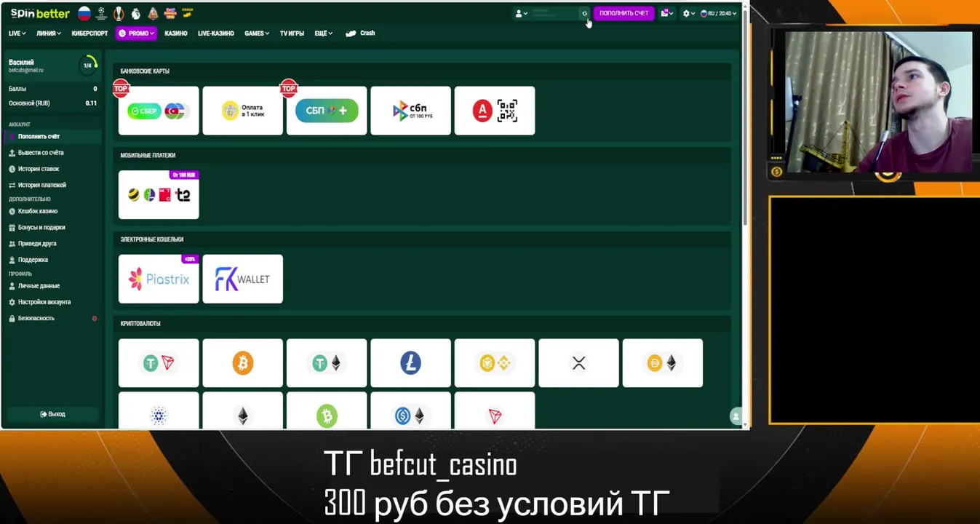This screenshot has width=980, height=524.
Task: Choose the Piastrix e-wallet tile
Action: pos(159,279)
